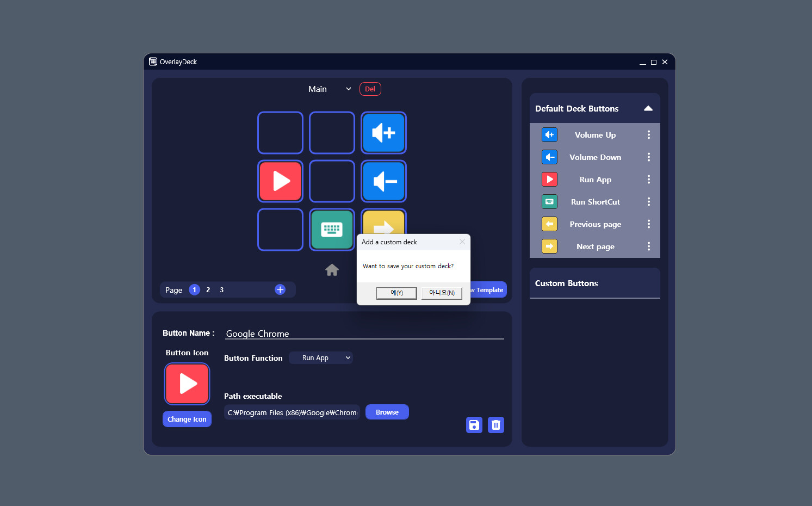The width and height of the screenshot is (812, 506).
Task: Select the Volume Down deck button in grid
Action: (383, 181)
